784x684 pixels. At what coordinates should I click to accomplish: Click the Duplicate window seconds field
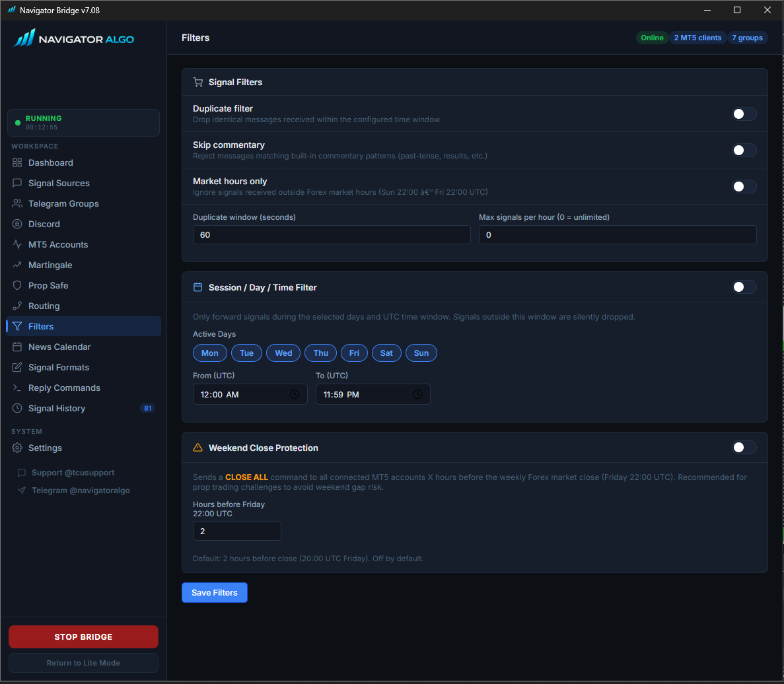pos(332,235)
